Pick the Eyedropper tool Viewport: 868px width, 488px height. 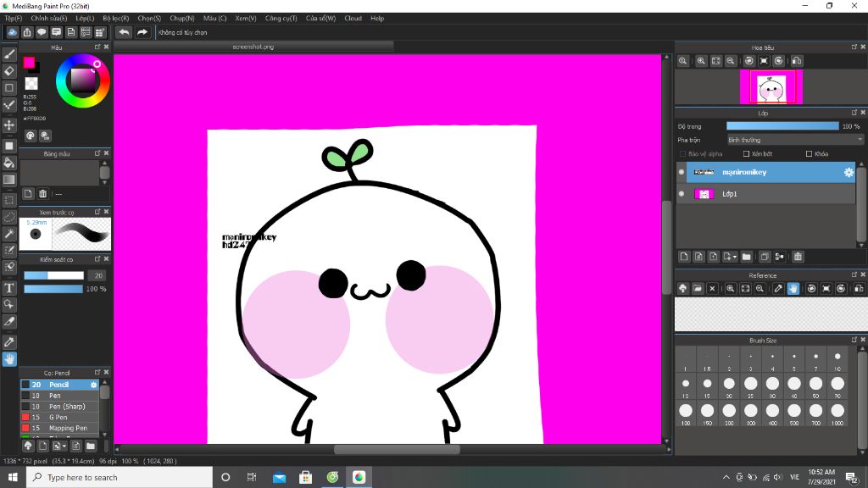9,341
